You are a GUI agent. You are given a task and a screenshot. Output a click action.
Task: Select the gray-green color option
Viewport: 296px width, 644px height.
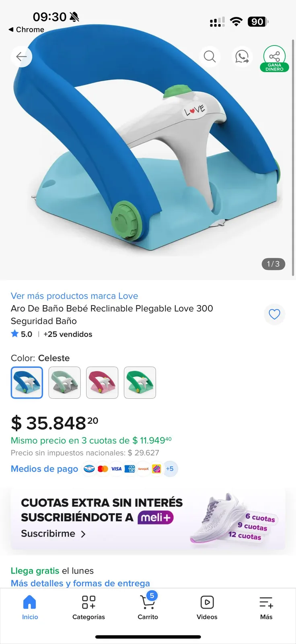click(64, 382)
